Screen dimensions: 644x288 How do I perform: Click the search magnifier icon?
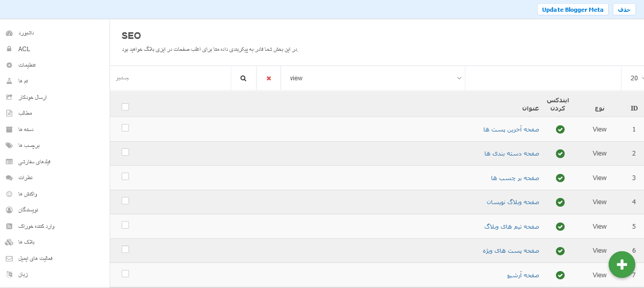(x=244, y=78)
